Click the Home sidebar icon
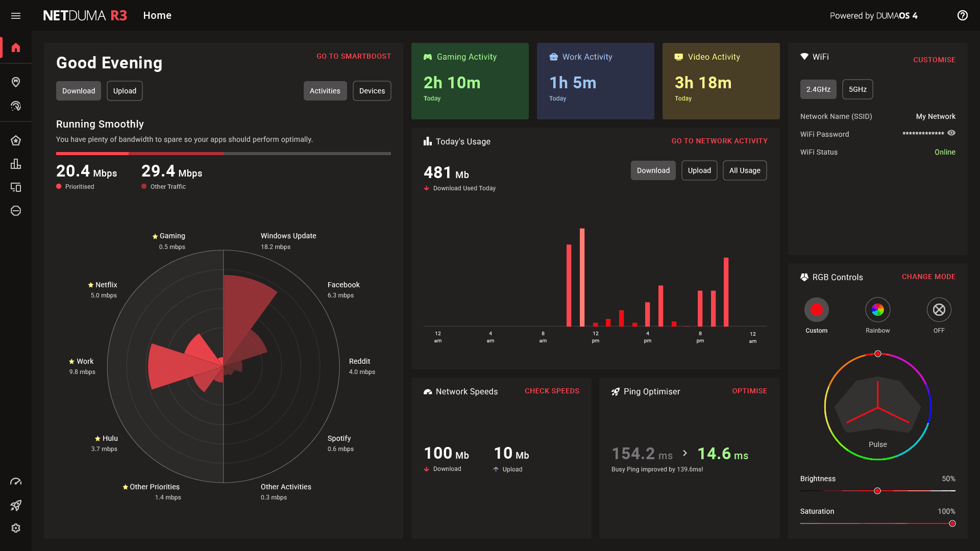 [16, 47]
